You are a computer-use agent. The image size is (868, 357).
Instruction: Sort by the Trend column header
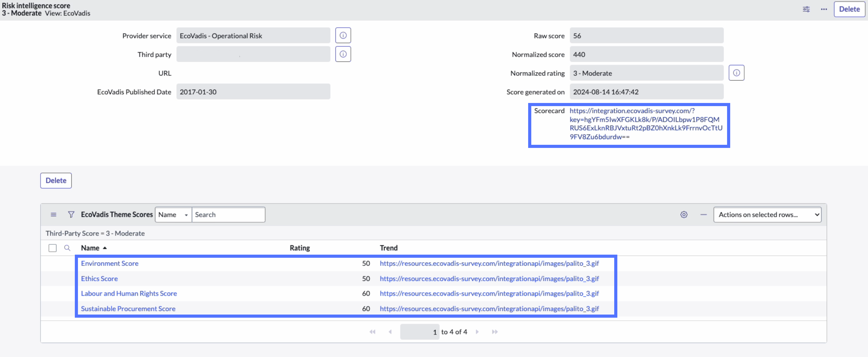coord(388,248)
